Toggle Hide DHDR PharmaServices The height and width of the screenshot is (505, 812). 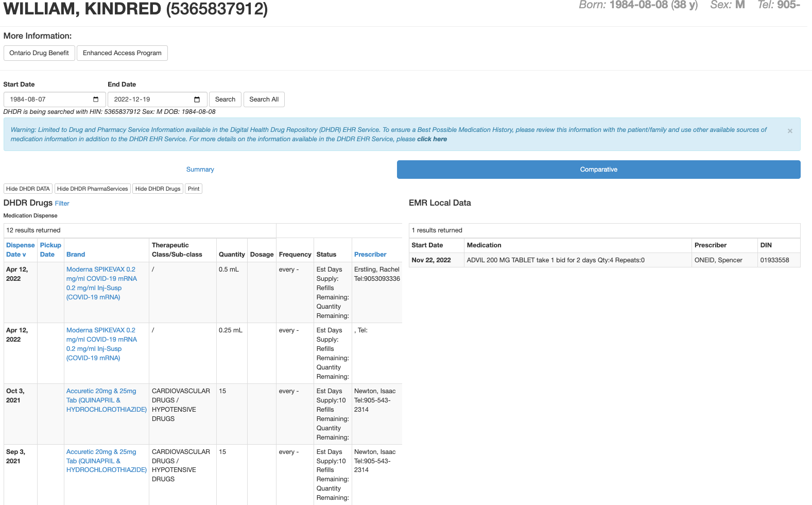(92, 189)
